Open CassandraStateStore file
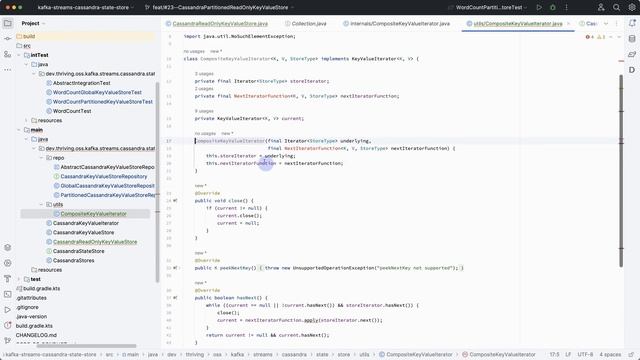The width and height of the screenshot is (640, 360). (78, 251)
